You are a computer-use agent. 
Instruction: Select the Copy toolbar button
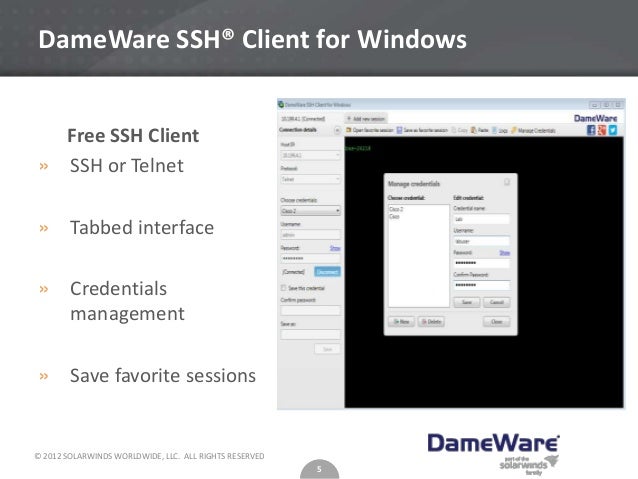[460, 130]
